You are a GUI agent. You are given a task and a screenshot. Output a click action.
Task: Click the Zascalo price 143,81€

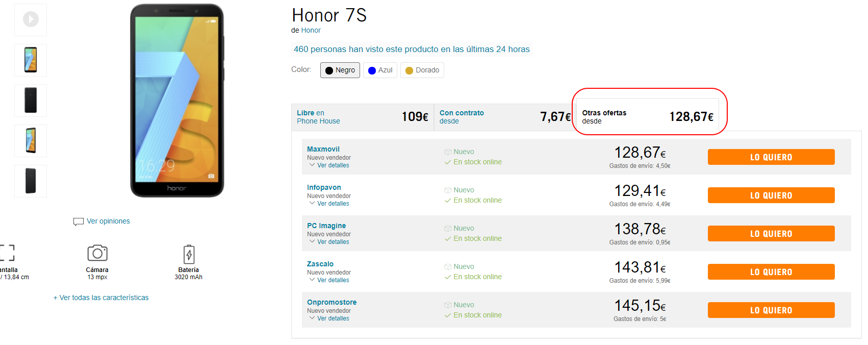(640, 267)
